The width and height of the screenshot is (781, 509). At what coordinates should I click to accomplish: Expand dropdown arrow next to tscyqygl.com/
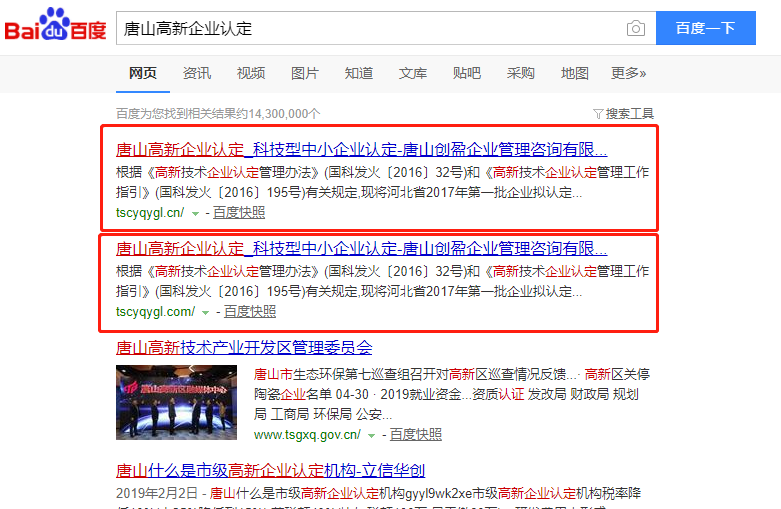206,313
